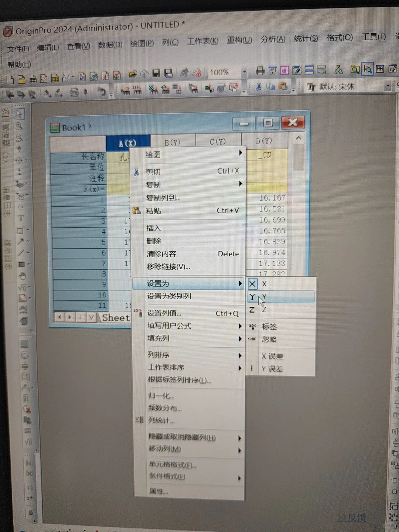
Task: Open the 绘图(P) menu
Action: point(142,44)
